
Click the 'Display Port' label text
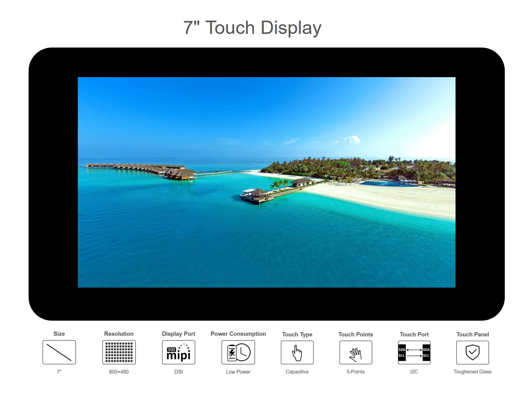coord(179,334)
